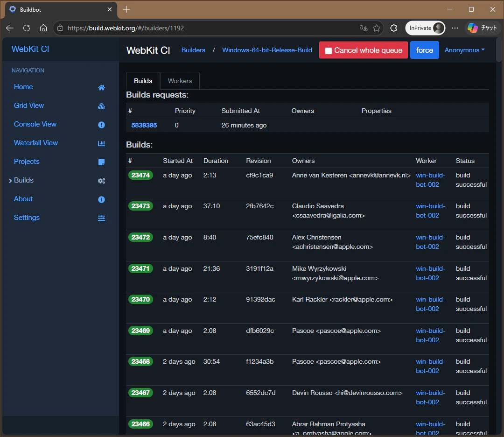Screen dimensions: 504x437
Task: Click Cancel whole queue button
Action: pos(363,50)
